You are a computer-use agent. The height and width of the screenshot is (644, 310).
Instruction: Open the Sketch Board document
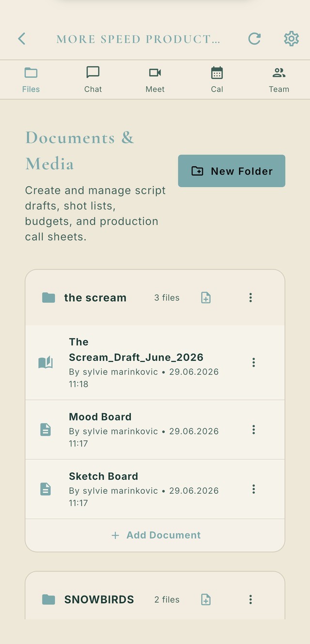155,489
